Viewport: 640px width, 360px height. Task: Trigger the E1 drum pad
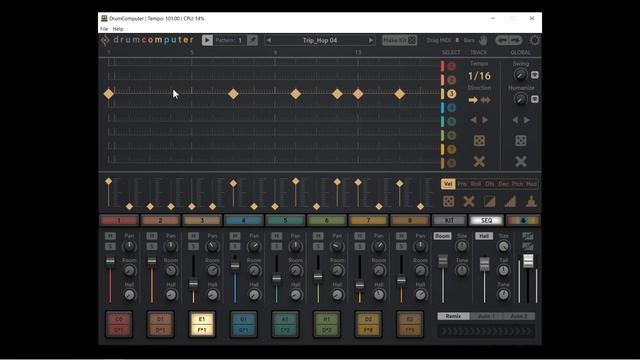point(202,324)
